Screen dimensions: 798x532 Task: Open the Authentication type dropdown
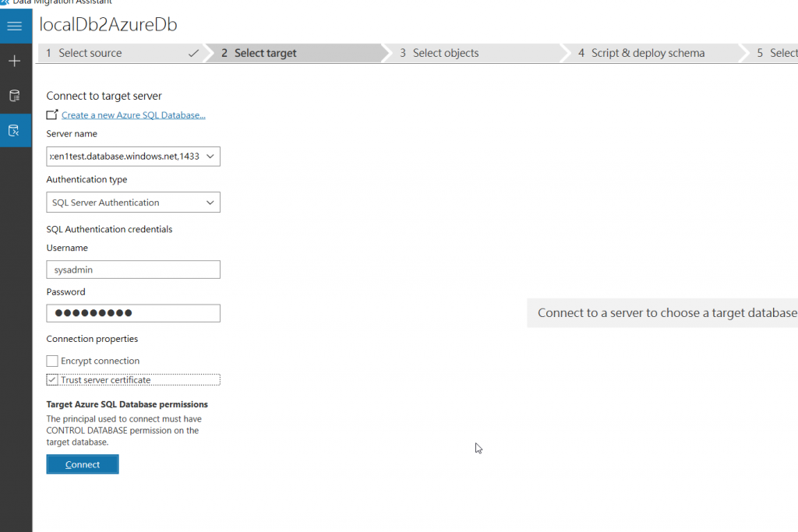(133, 203)
